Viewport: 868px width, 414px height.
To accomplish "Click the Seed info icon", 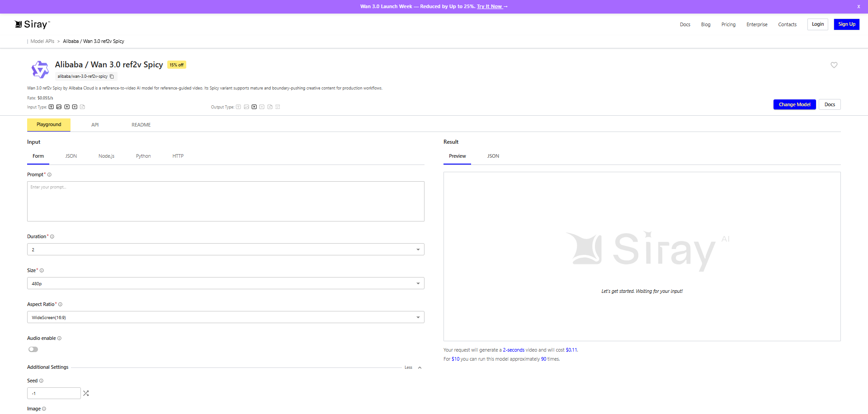I will [x=41, y=381].
